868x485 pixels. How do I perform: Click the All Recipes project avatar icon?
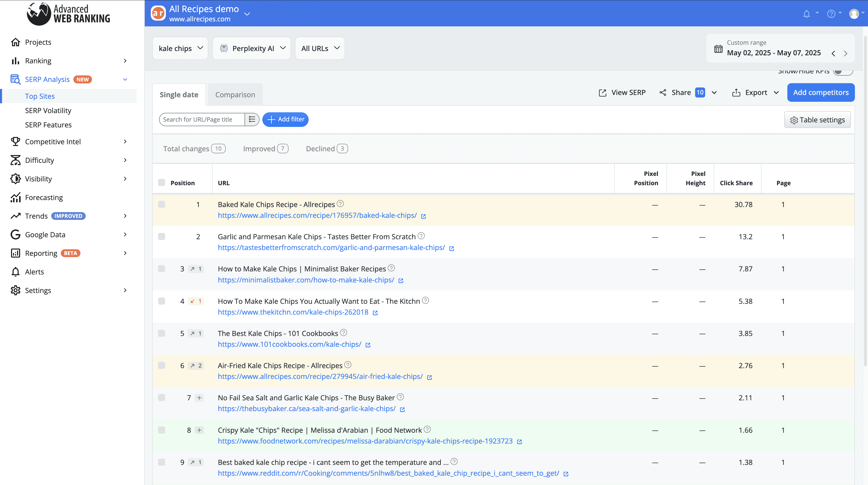158,13
